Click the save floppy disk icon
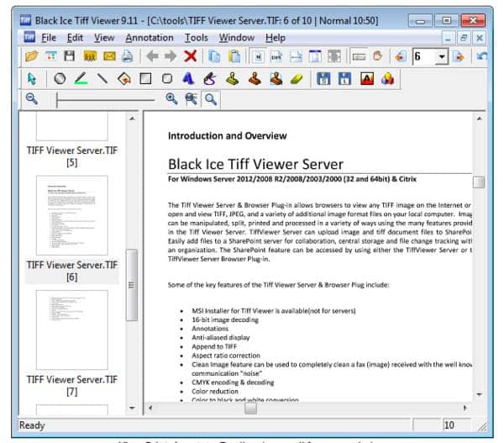 click(x=70, y=56)
